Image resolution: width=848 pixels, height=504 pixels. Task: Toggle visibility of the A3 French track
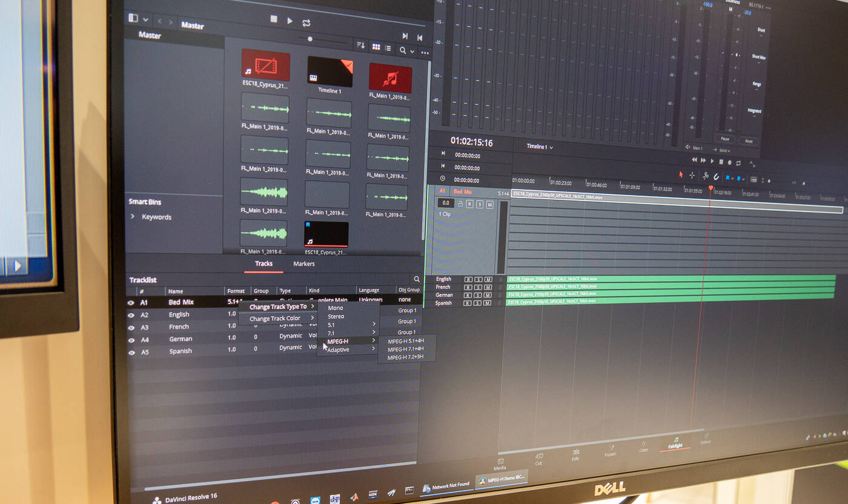[x=131, y=328]
